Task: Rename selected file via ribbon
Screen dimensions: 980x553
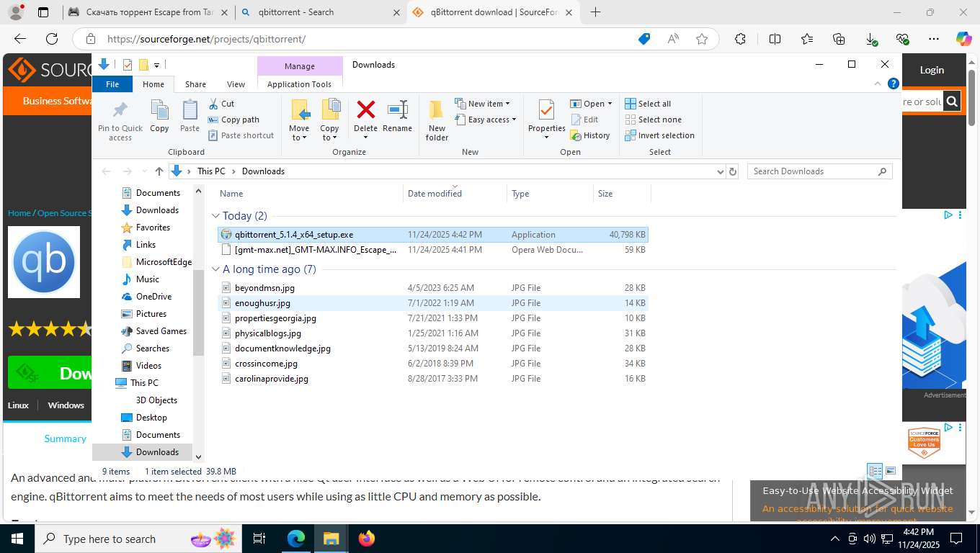Action: pyautogui.click(x=397, y=117)
